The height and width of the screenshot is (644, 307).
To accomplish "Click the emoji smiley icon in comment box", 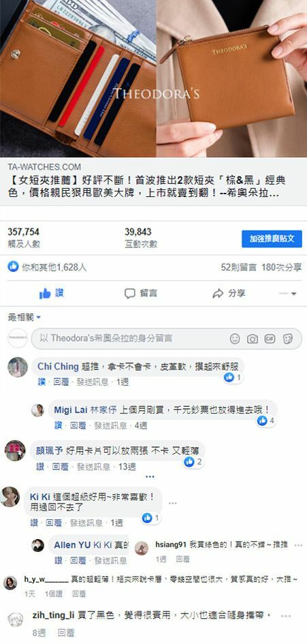I will point(235,339).
